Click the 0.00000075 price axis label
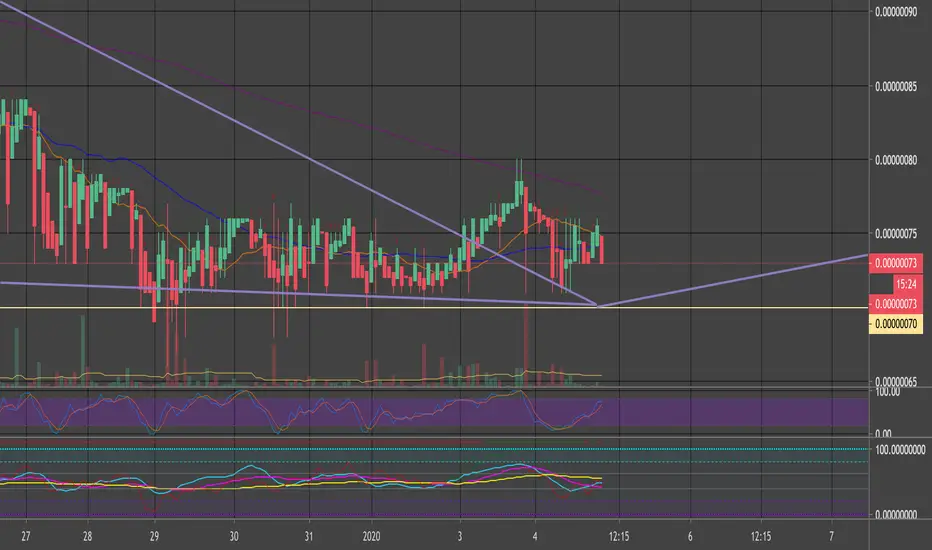Viewport: 932px width, 550px height. click(x=896, y=234)
